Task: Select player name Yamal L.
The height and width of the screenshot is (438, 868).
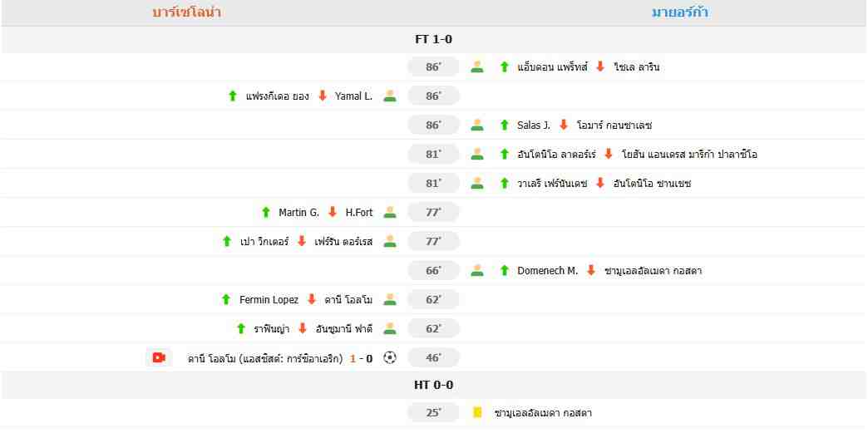Action: click(353, 96)
